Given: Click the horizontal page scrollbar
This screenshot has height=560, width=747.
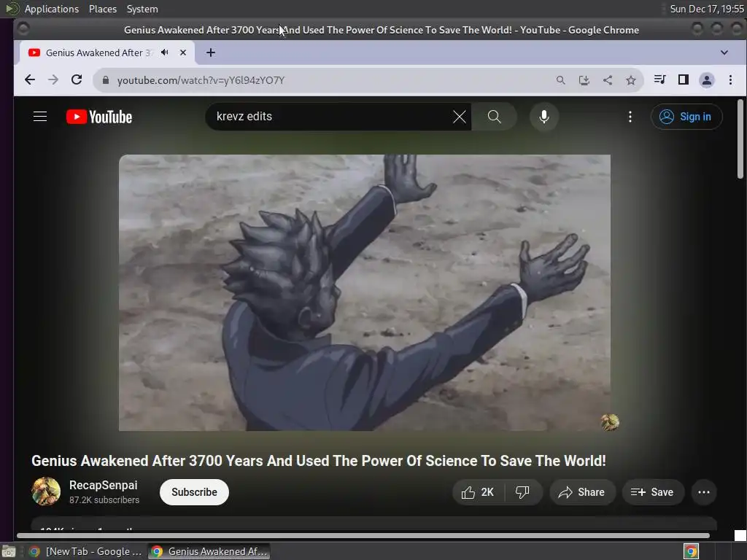Looking at the screenshot, I should point(363,536).
